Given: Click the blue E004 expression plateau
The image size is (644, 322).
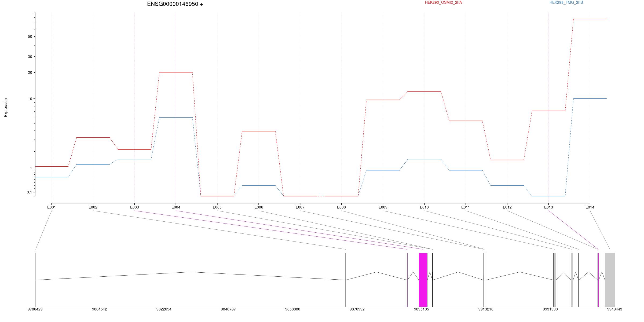Looking at the screenshot, I should (x=176, y=118).
